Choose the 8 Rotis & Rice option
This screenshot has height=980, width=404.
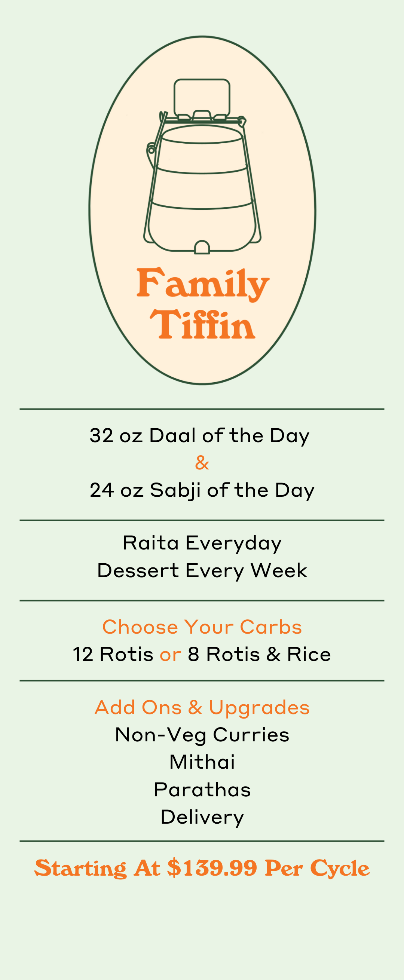click(x=260, y=654)
